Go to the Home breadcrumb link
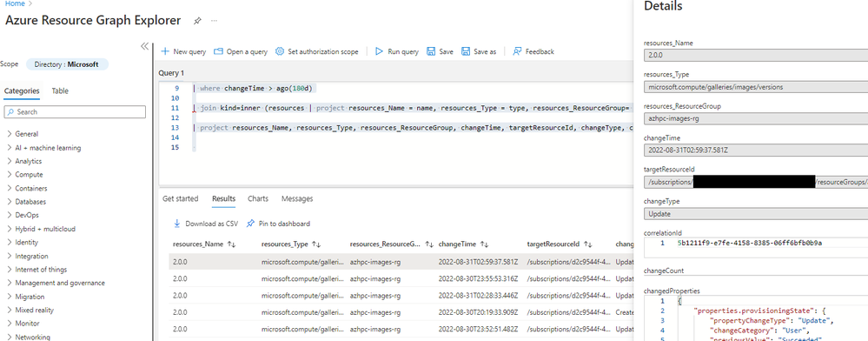868x341 pixels. pos(15,3)
